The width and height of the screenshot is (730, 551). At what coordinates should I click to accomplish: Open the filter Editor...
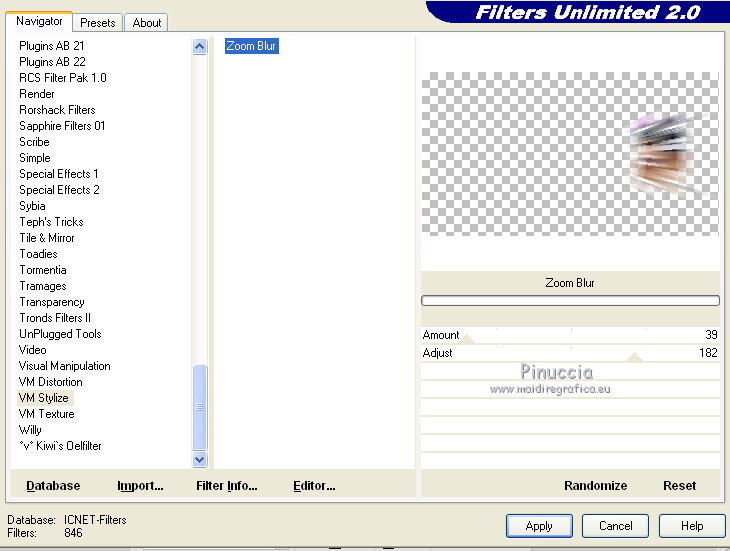coord(314,486)
